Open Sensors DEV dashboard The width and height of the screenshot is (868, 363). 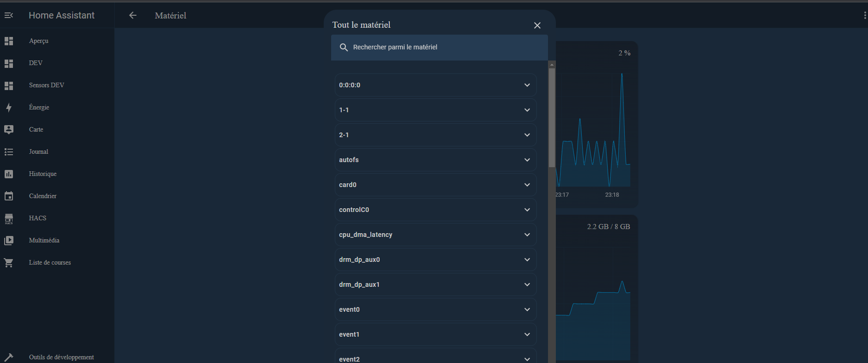[46, 85]
